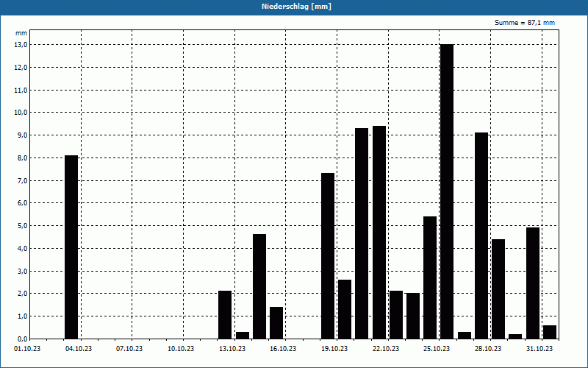
Task: Click the 9,1 mm bar just before 28.10.23
Action: coord(481,236)
